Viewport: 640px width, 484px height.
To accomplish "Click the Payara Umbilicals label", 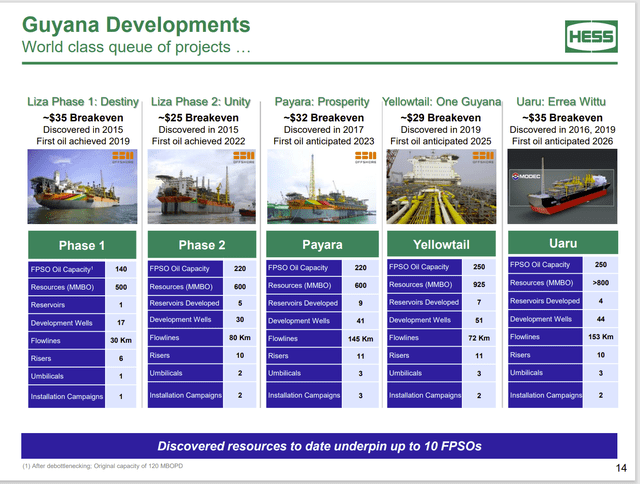I will (284, 373).
